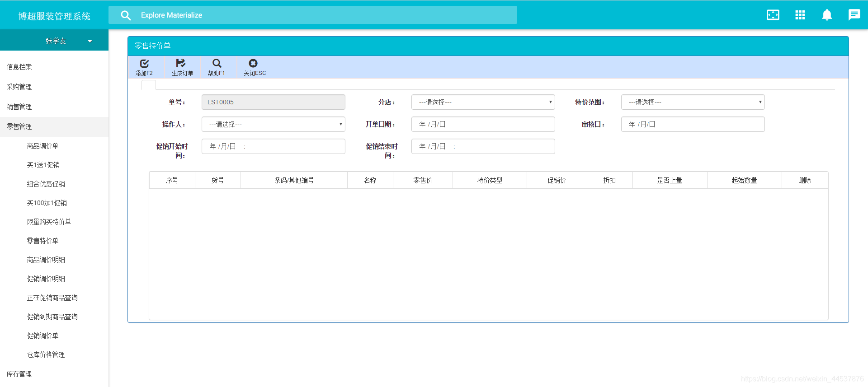This screenshot has width=868, height=387.
Task: Select 商品调价明细 submenu item
Action: [46, 260]
